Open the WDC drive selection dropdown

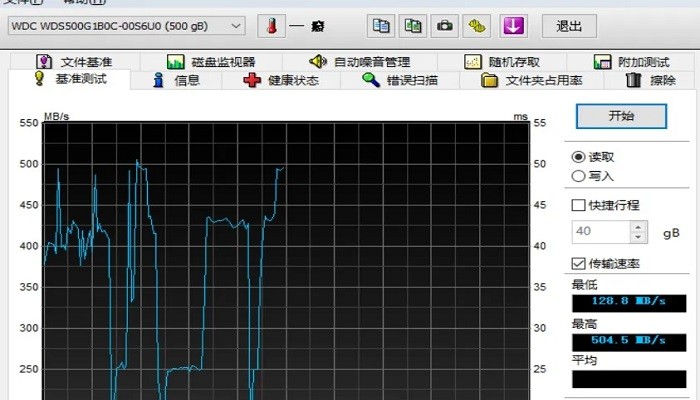[126, 25]
